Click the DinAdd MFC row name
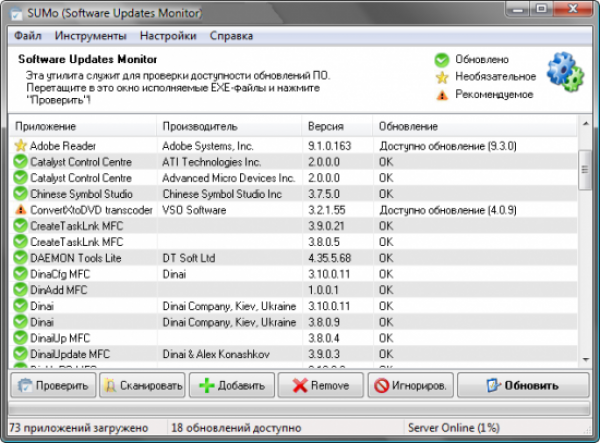 tap(59, 290)
